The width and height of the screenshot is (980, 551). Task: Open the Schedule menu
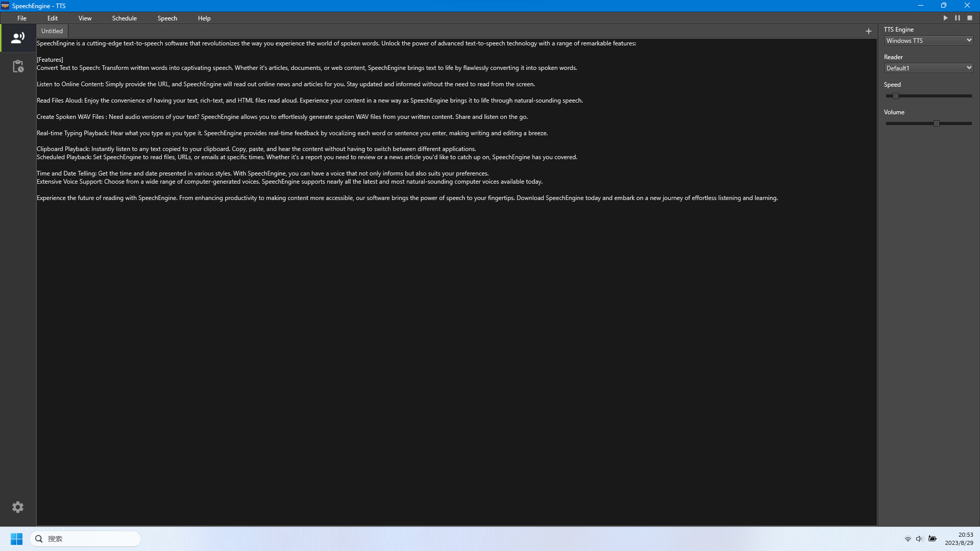(x=124, y=18)
